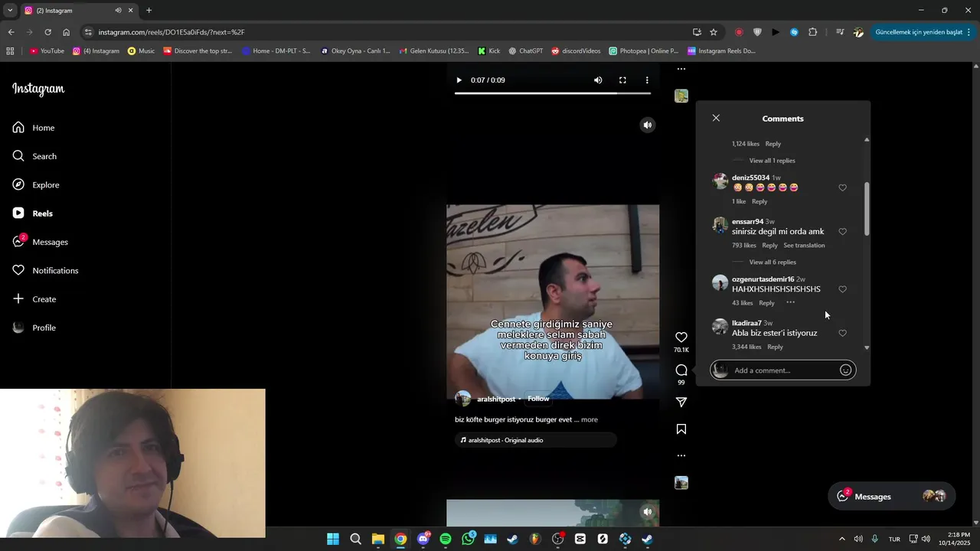Seek on the video progress bar
This screenshot has width=980, height=551.
(x=553, y=93)
